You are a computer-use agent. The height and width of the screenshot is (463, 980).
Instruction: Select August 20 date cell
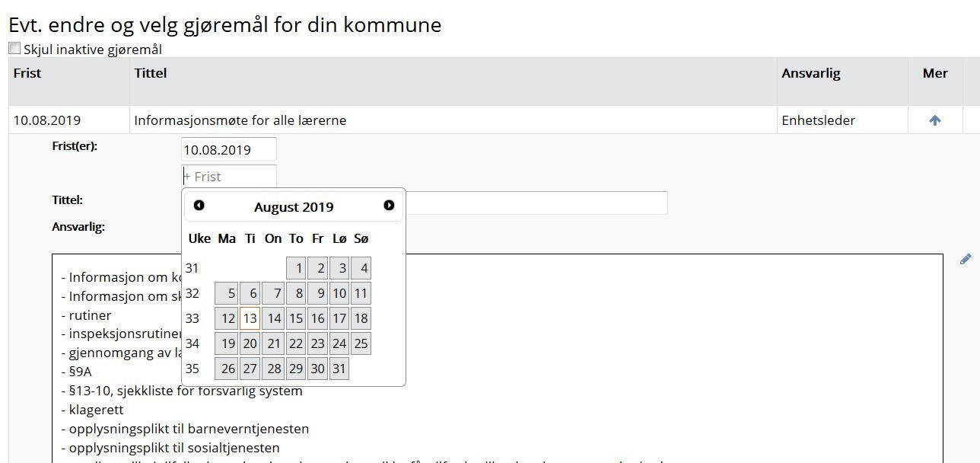pyautogui.click(x=250, y=343)
